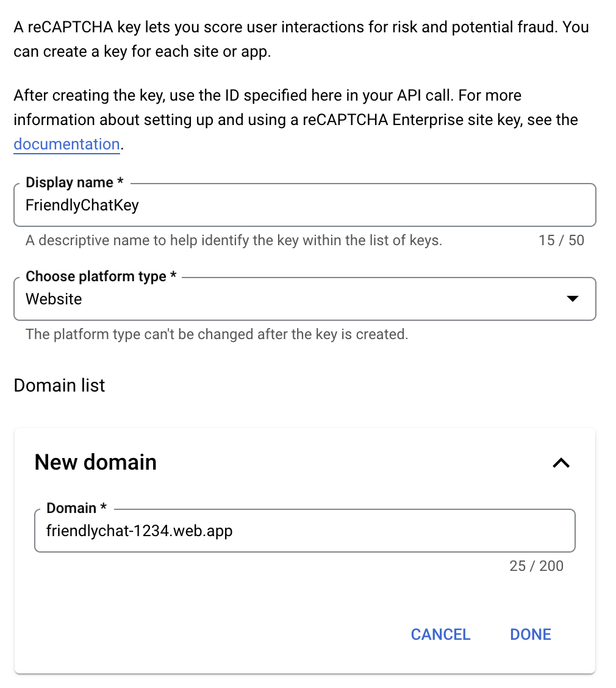
Task: Click the chevron icon in New domain header
Action: click(560, 463)
